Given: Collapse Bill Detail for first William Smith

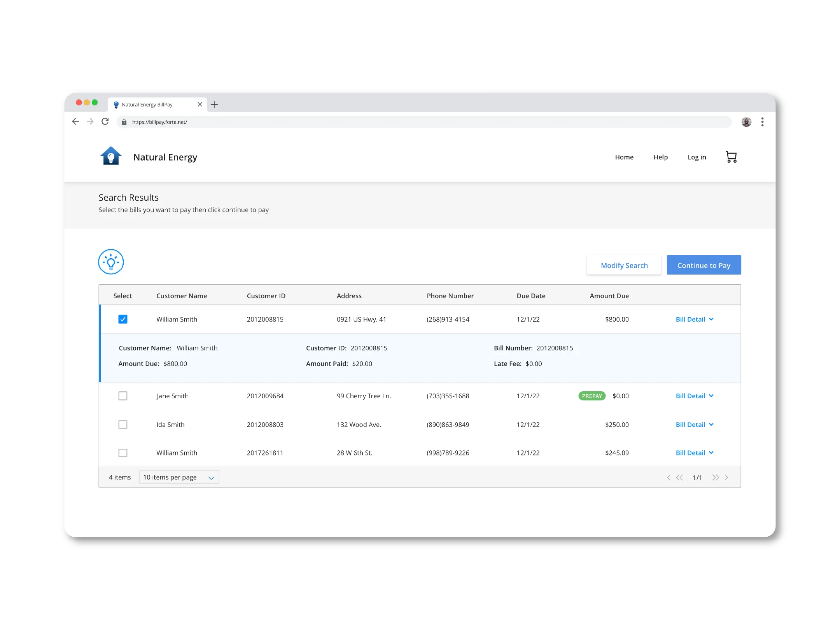Looking at the screenshot, I should tap(695, 319).
